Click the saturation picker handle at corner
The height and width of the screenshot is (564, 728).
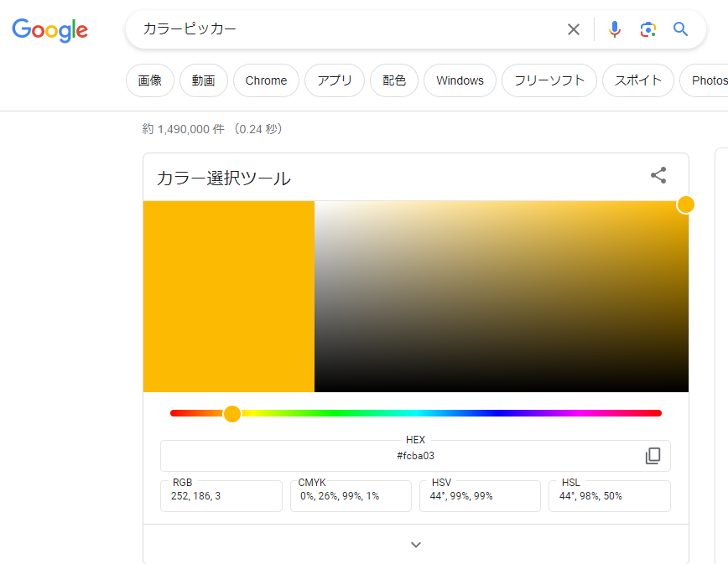point(685,204)
